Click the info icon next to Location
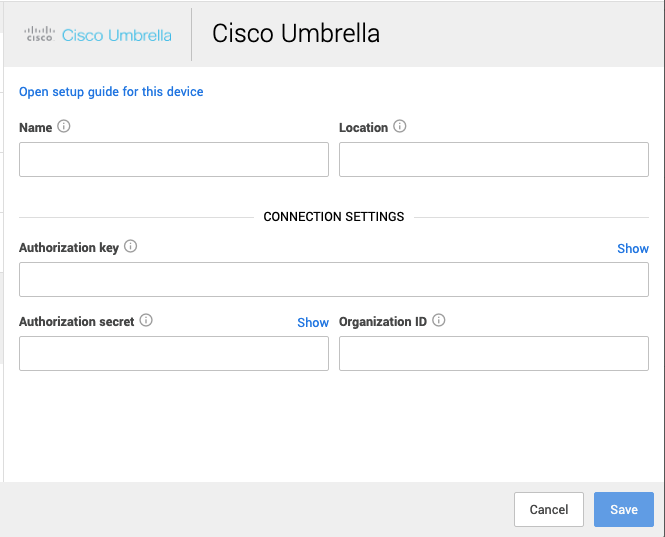 pos(400,126)
